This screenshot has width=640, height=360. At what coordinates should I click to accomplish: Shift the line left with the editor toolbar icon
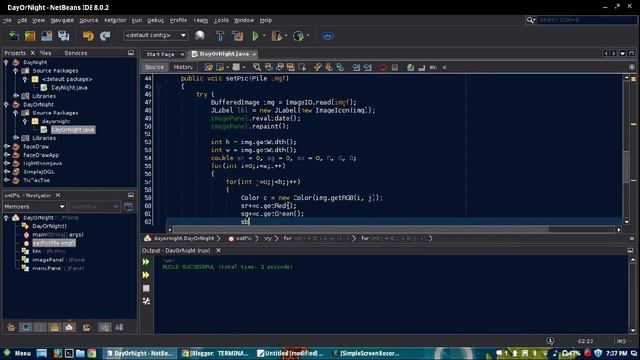click(356, 67)
